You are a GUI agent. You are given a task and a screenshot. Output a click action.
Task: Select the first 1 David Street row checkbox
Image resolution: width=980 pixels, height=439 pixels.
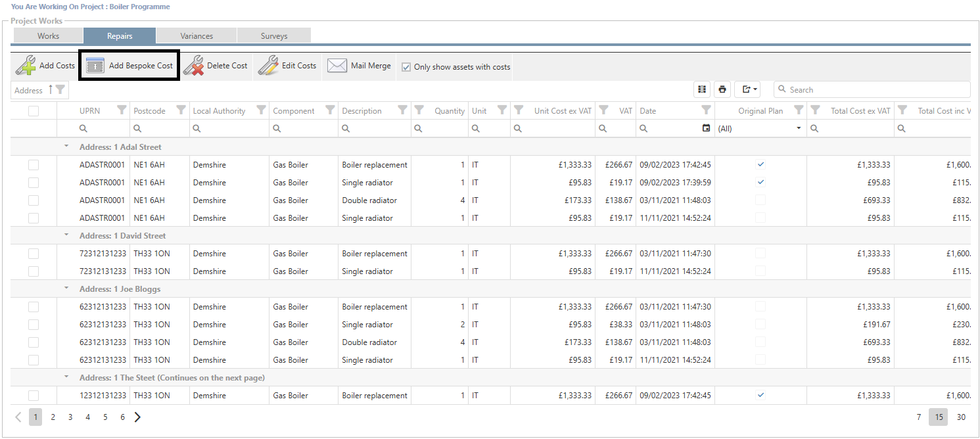point(34,254)
